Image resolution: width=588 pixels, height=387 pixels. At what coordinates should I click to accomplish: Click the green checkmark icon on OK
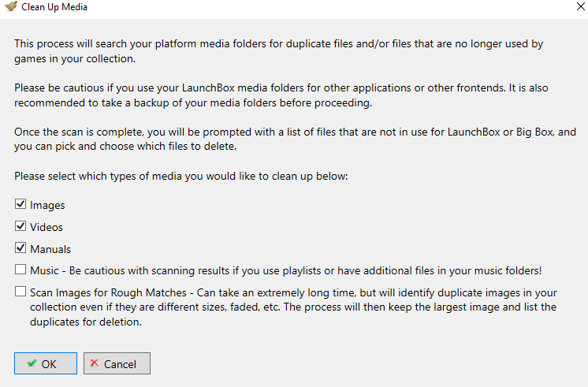[x=32, y=363]
